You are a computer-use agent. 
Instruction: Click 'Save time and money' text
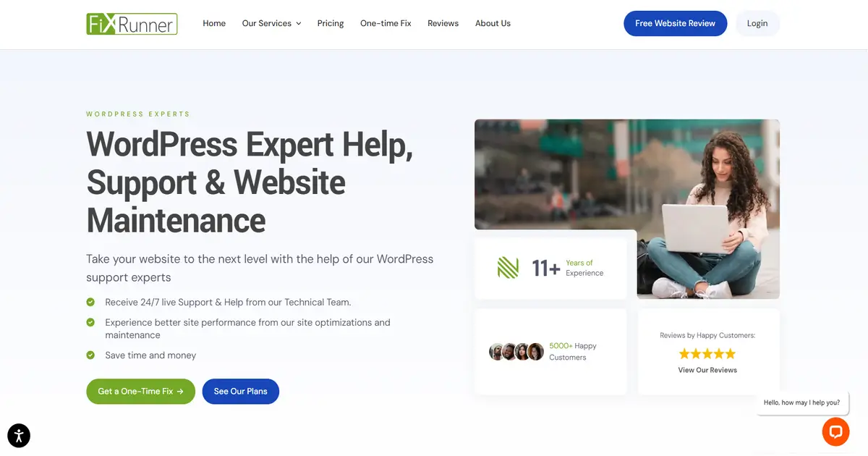click(150, 355)
